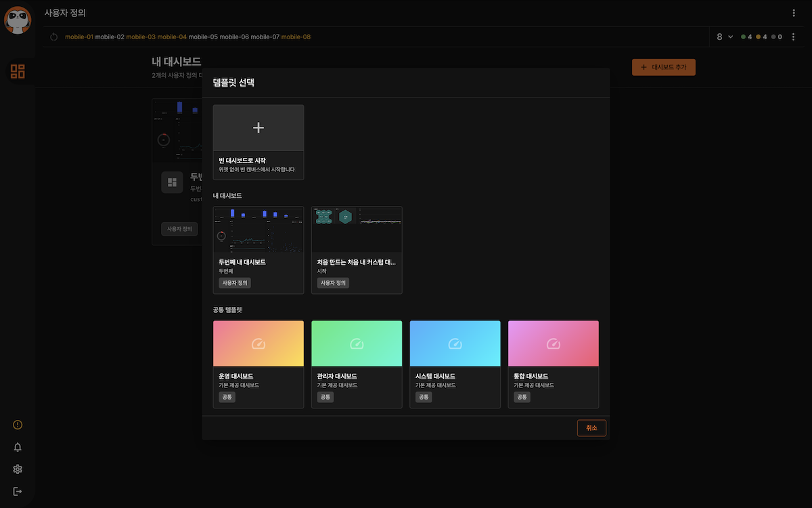This screenshot has width=812, height=508.
Task: Open the settings gear icon
Action: coord(18,469)
